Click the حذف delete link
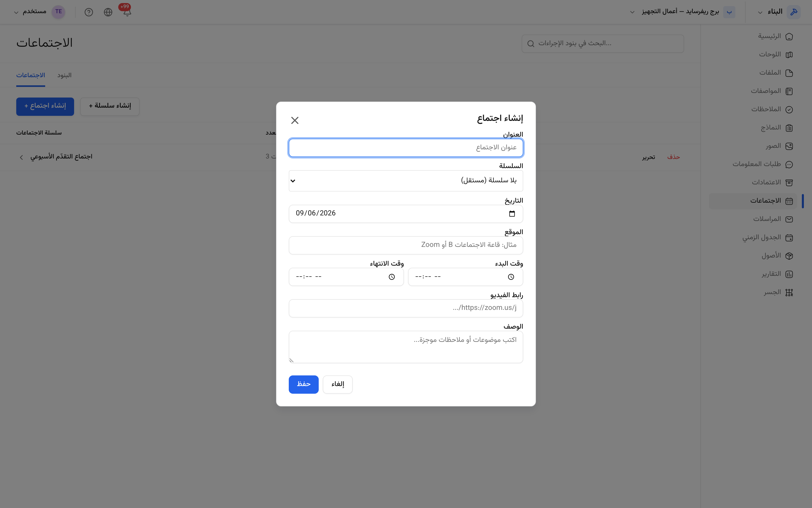Viewport: 812px width, 508px height. pos(673,157)
